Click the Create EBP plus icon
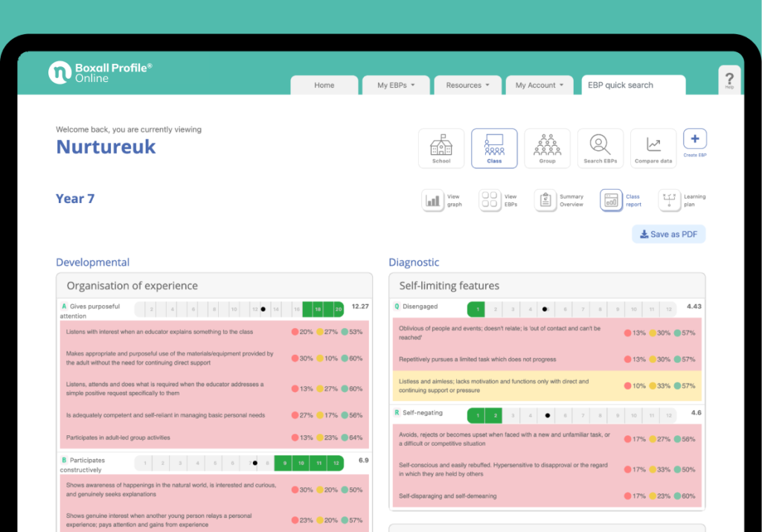 pos(694,139)
